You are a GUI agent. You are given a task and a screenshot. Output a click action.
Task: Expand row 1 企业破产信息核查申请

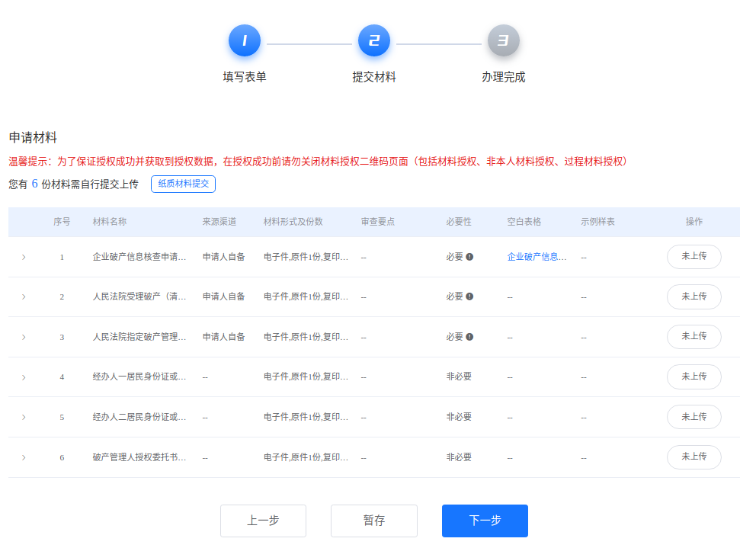coord(24,257)
